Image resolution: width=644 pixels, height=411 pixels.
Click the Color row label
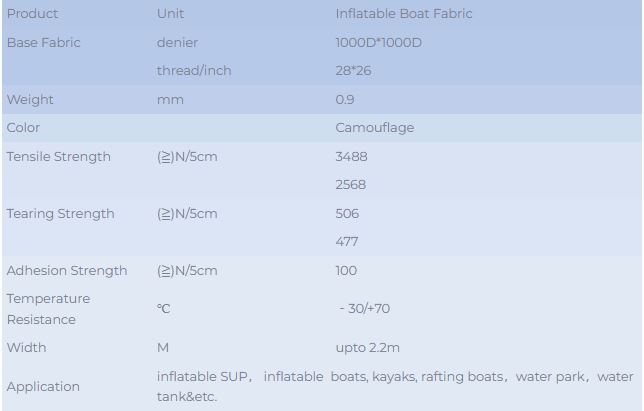(x=24, y=128)
